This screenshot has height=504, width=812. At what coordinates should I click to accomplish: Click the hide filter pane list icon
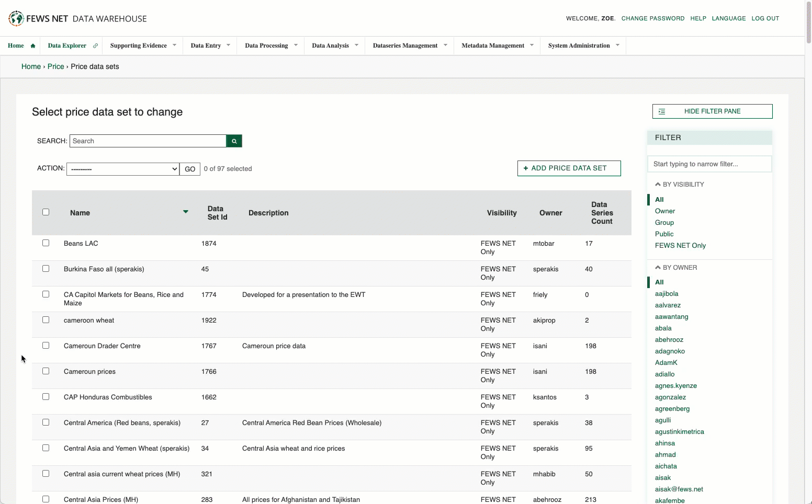point(662,111)
